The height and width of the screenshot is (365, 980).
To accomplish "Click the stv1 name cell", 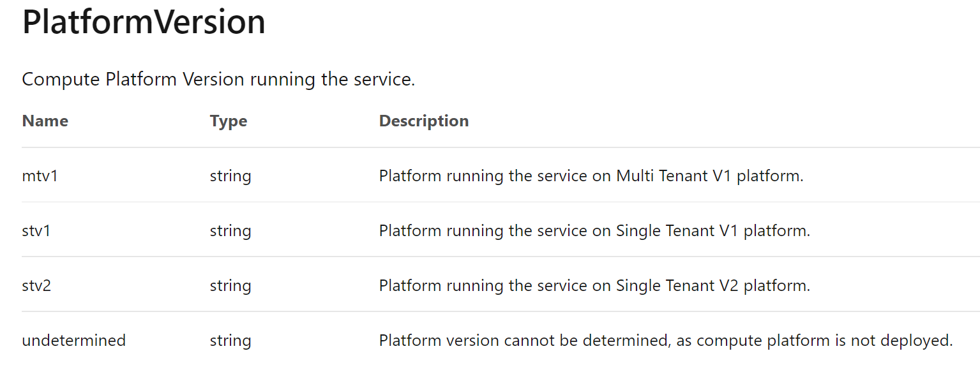I will click(36, 231).
